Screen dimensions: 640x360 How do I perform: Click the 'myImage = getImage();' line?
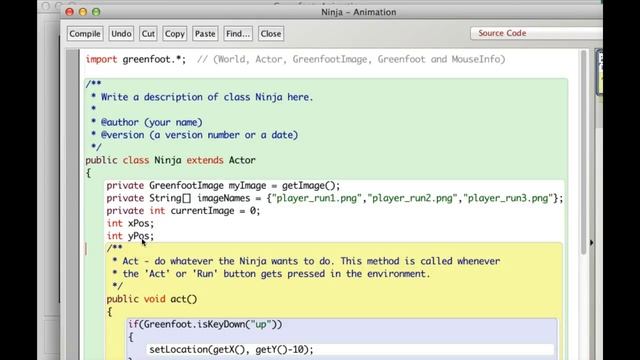pos(223,186)
